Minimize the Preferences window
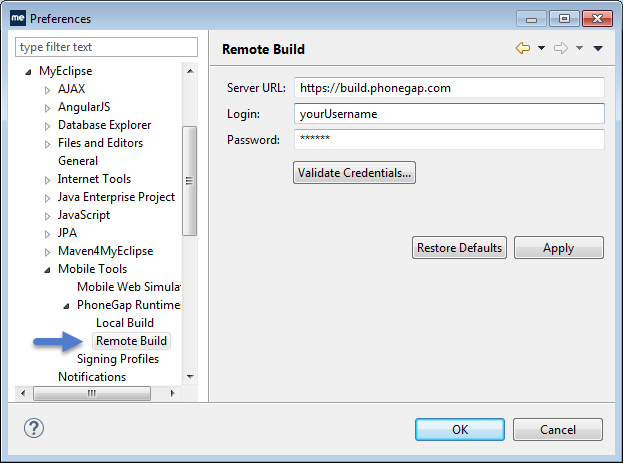The width and height of the screenshot is (623, 463). tap(532, 18)
